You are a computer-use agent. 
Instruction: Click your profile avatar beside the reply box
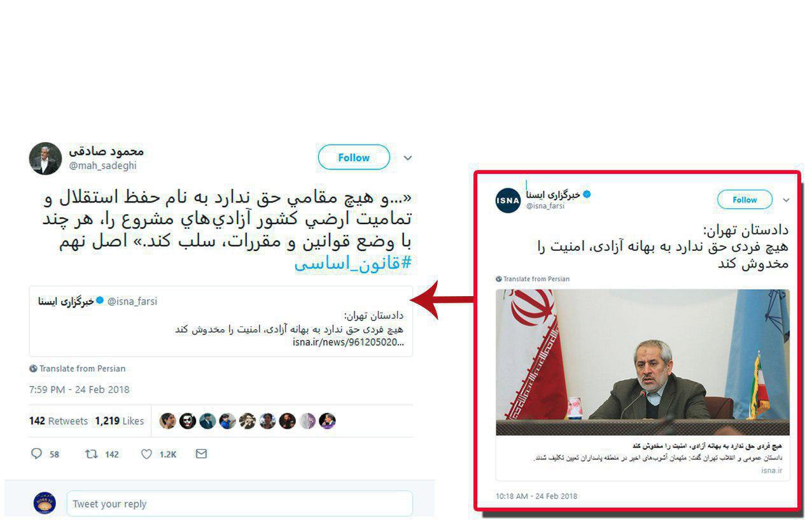[x=45, y=503]
